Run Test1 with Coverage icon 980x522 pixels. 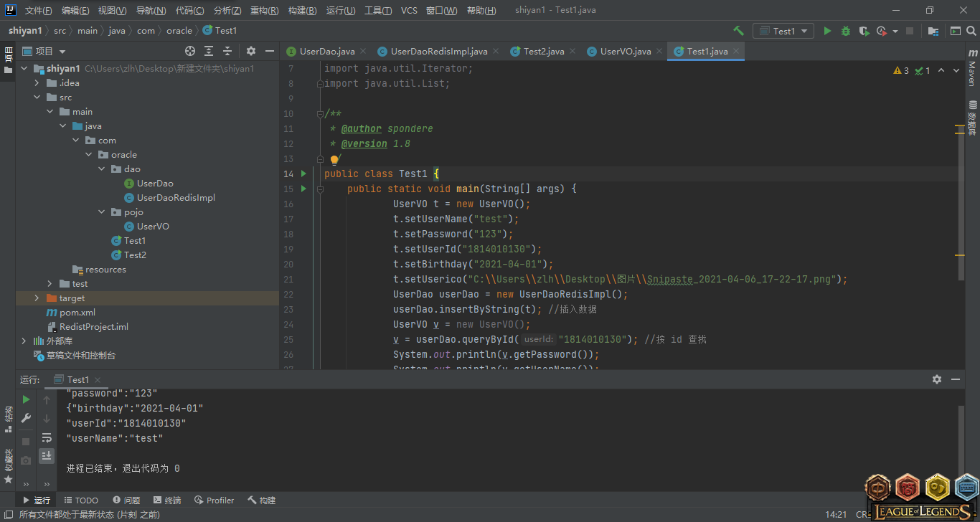pos(864,31)
